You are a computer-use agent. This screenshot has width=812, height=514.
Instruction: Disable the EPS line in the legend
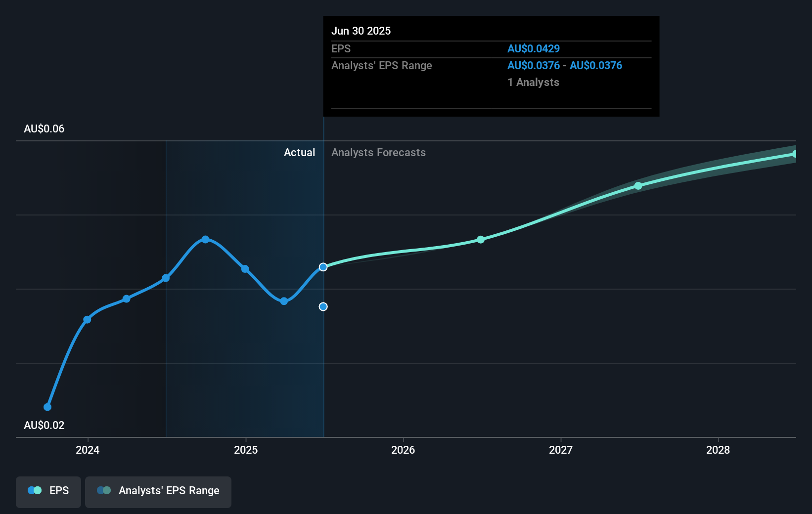click(48, 492)
